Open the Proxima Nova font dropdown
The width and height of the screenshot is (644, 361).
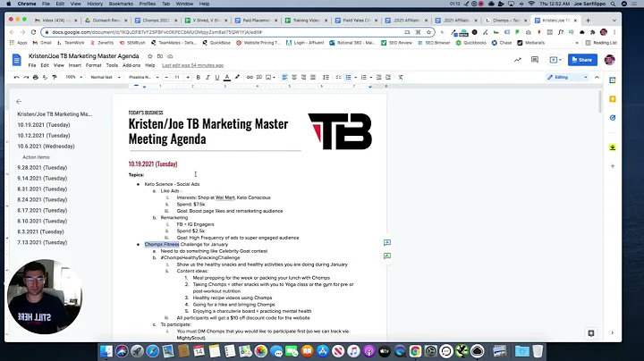click(x=143, y=77)
